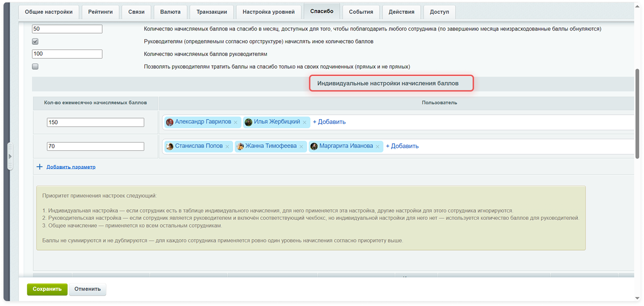The width and height of the screenshot is (644, 306).
Task: Remove Маргарита Иванова using the x icon
Action: [378, 146]
